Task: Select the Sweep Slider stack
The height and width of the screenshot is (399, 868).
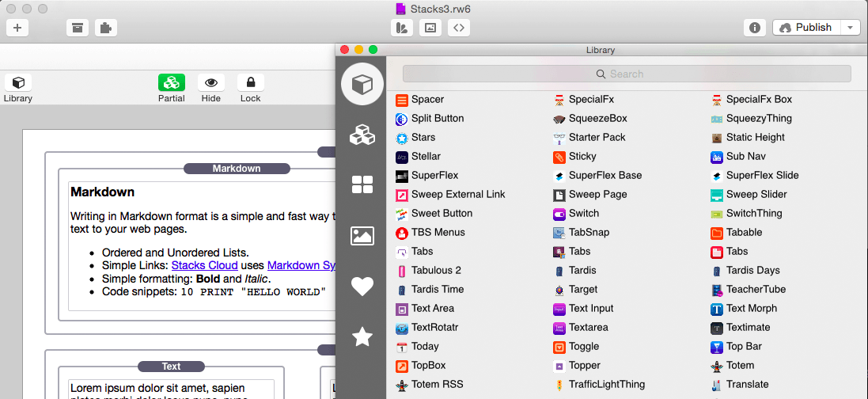Action: [749, 195]
